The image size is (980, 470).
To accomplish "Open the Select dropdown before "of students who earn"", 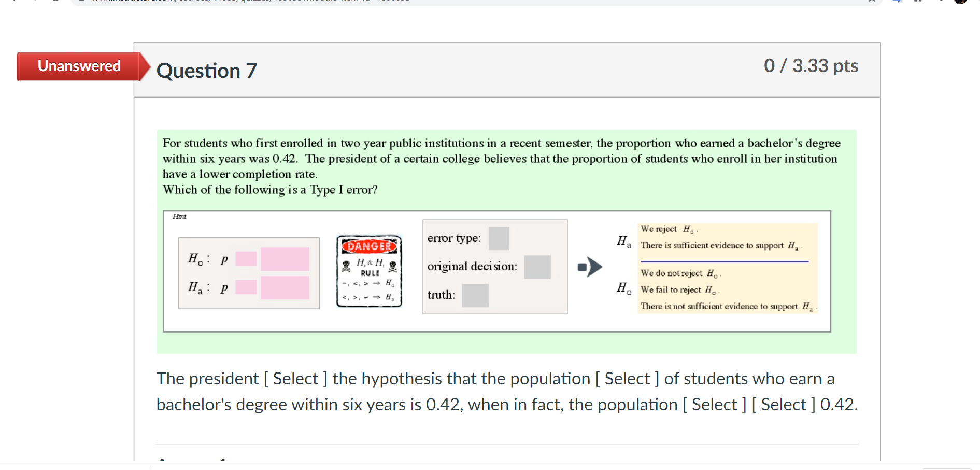I will 627,379.
